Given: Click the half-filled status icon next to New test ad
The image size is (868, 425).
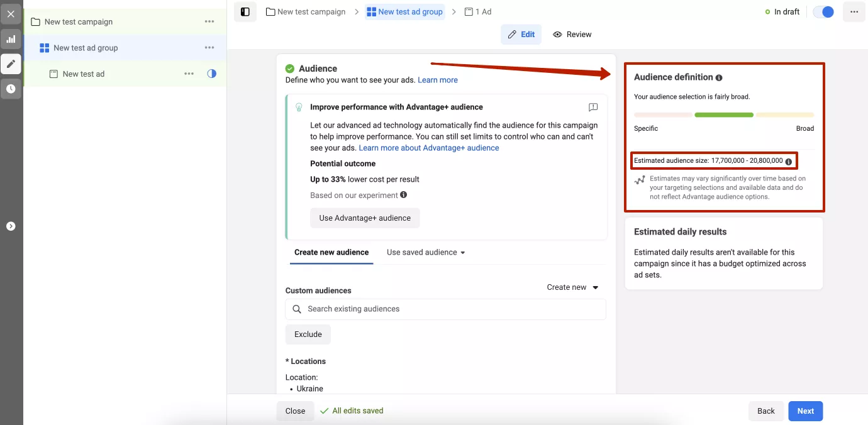Looking at the screenshot, I should (212, 74).
